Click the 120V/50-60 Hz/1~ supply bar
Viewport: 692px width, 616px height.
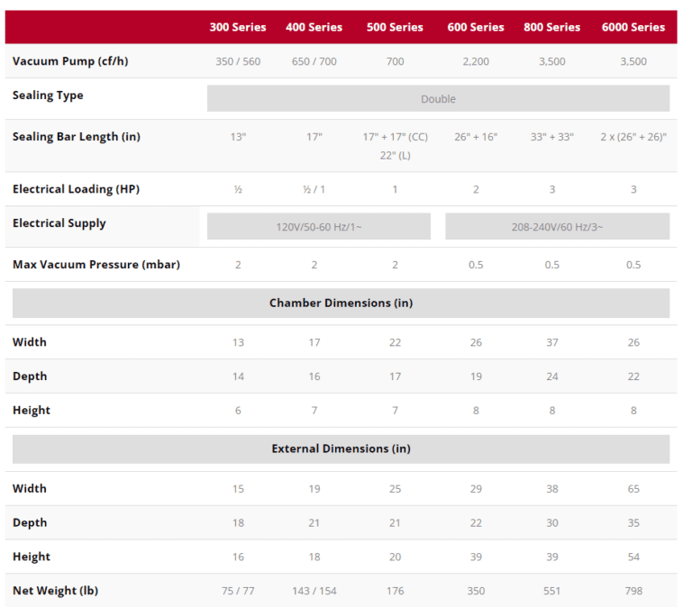pyautogui.click(x=319, y=227)
